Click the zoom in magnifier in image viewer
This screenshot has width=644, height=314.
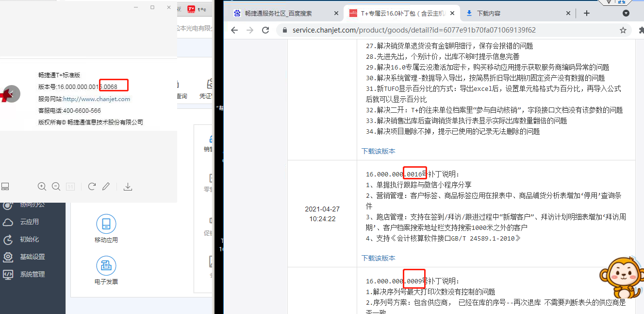pyautogui.click(x=42, y=186)
